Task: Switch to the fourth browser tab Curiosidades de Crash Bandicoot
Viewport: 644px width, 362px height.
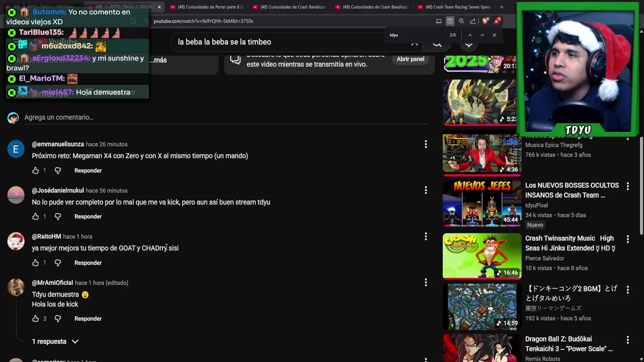Action: pos(371,7)
